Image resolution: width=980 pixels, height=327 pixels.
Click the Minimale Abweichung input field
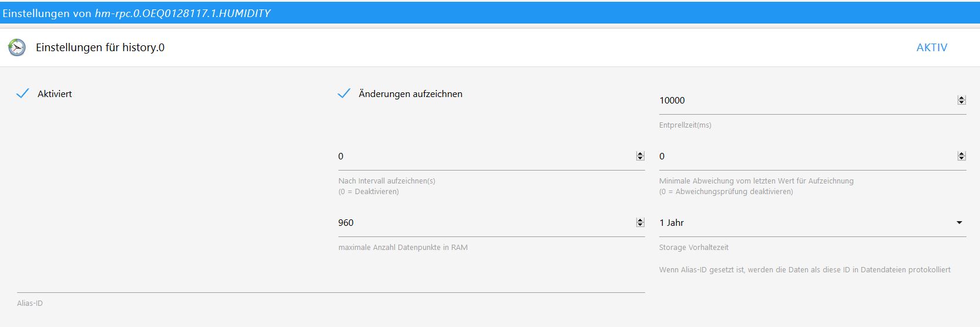[x=805, y=156]
